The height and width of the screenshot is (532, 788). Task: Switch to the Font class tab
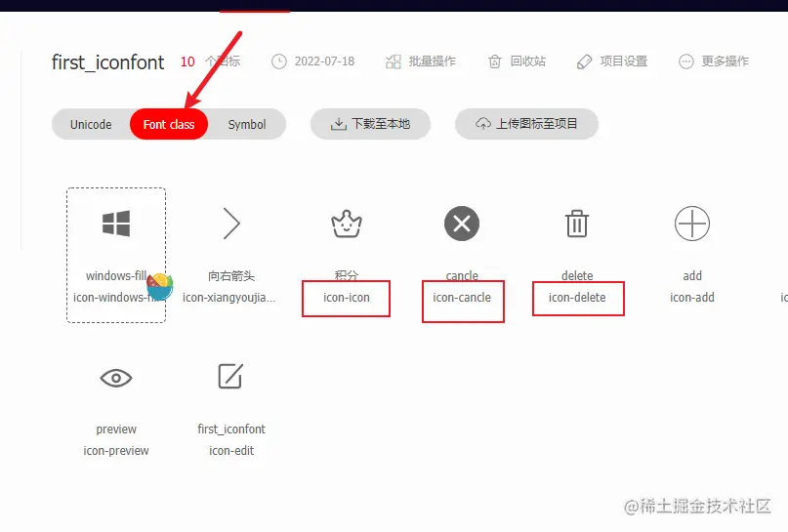pos(169,124)
